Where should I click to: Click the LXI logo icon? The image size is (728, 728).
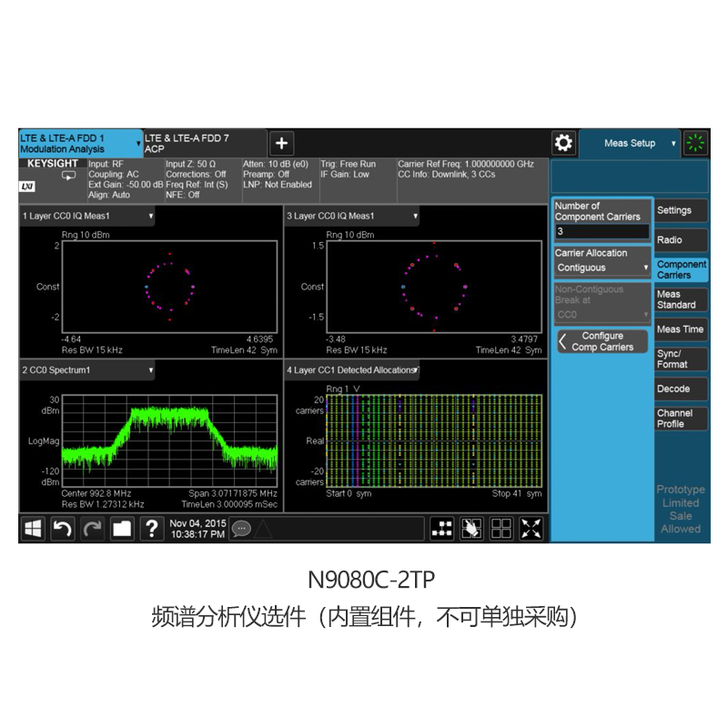pyautogui.click(x=27, y=187)
